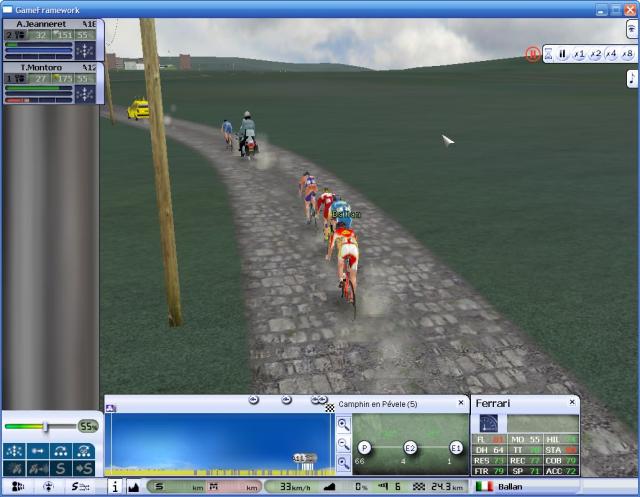Select the peloton 'P' group marker
Screen dimensions: 640x497
point(365,447)
